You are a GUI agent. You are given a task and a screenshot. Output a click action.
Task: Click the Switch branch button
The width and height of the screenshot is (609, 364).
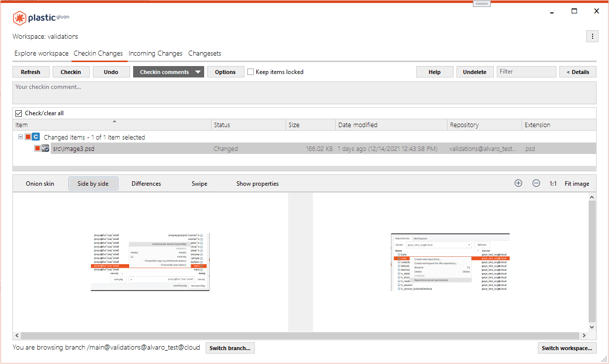coord(230,348)
